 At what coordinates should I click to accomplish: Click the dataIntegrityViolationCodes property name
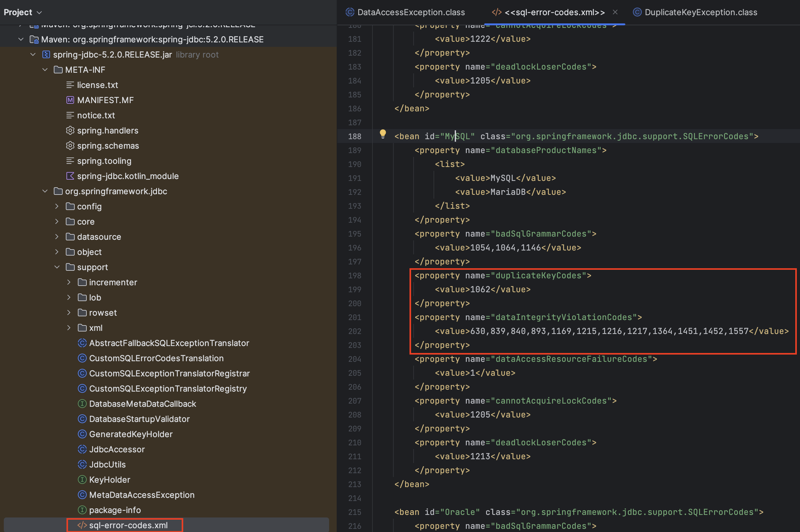click(564, 317)
